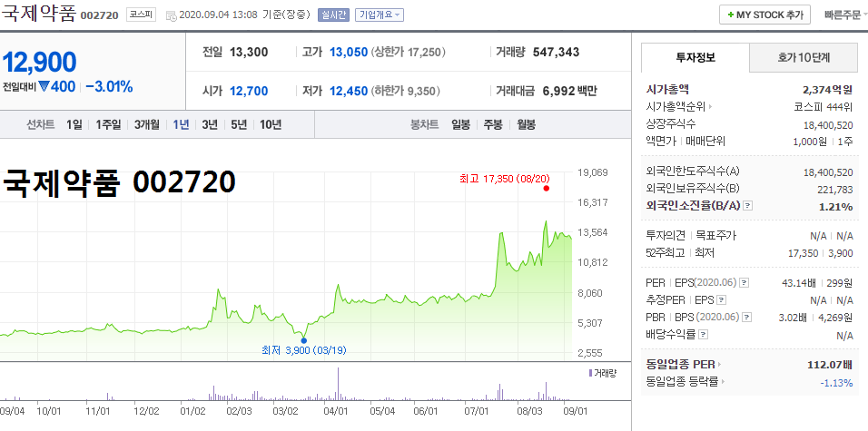The image size is (868, 431).
Task: Click the 112.07배 sector PER value
Action: coord(831,365)
